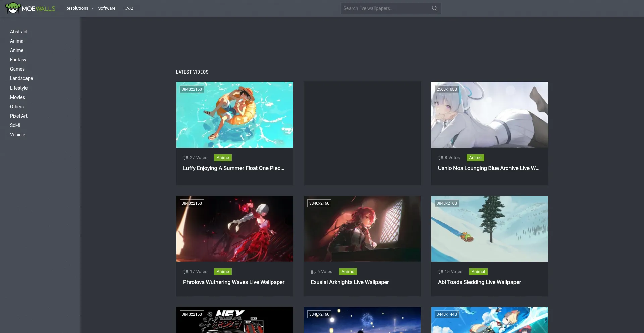The height and width of the screenshot is (333, 644).
Task: Select Animal category in sidebar
Action: (x=17, y=41)
